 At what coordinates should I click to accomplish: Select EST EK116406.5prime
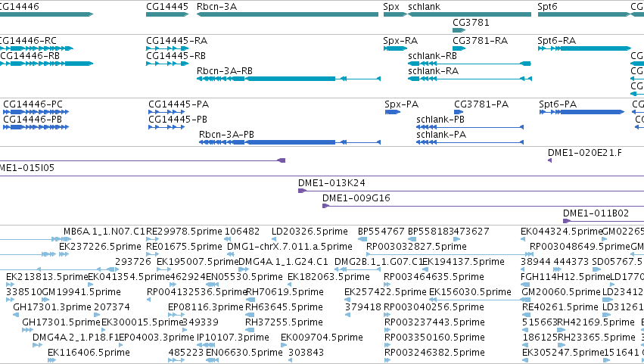pyautogui.click(x=89, y=353)
